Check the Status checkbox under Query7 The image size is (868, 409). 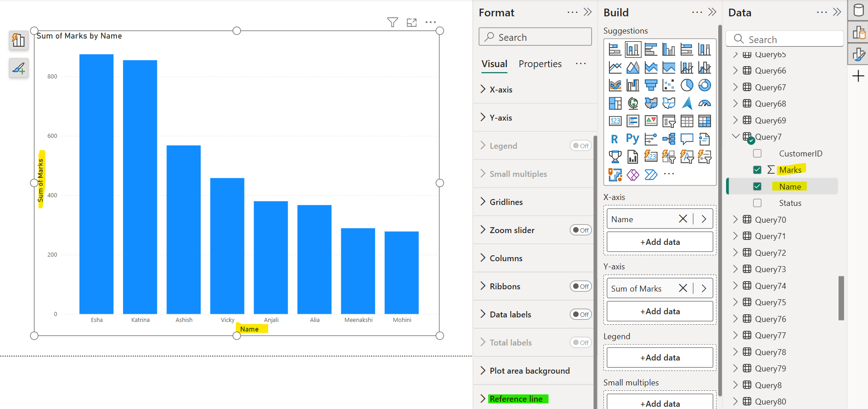tap(757, 203)
